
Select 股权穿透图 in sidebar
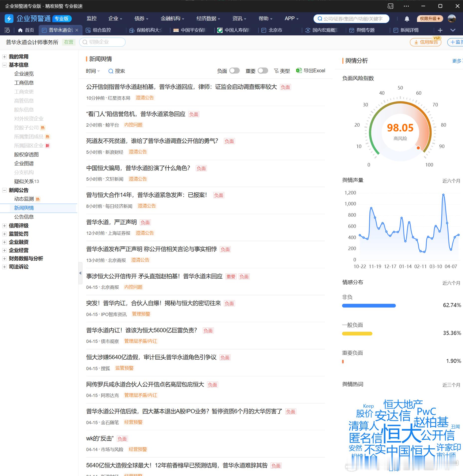[x=26, y=155]
